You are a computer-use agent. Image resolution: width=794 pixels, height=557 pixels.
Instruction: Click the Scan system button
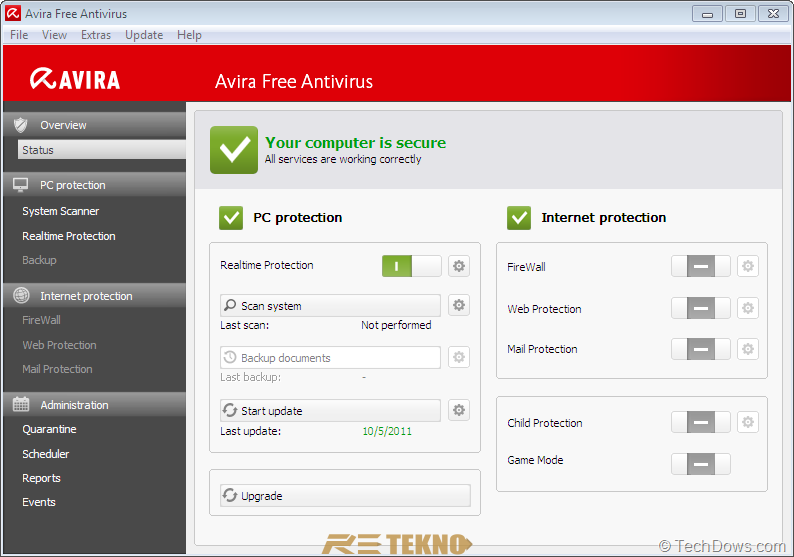[x=330, y=305]
